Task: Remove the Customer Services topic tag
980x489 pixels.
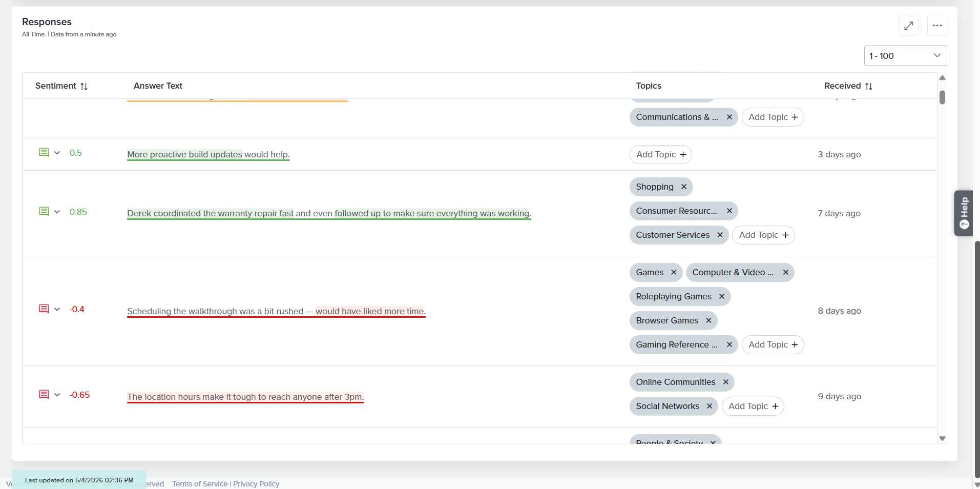Action: pyautogui.click(x=720, y=235)
